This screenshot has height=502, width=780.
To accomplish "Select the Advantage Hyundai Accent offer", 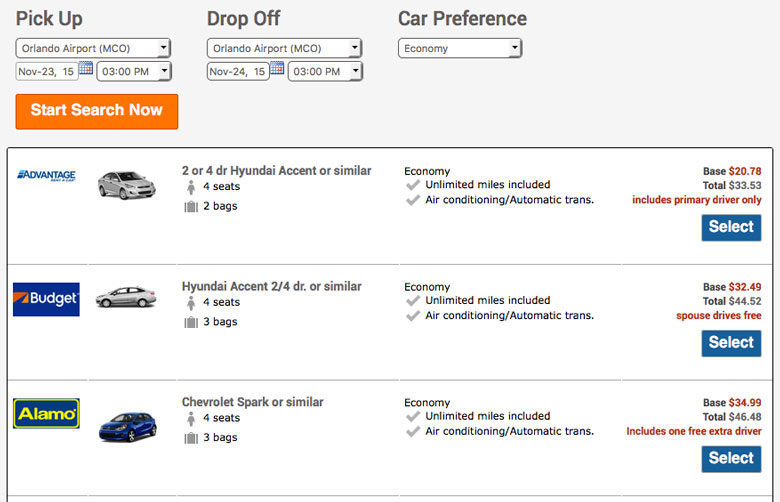I will click(731, 227).
